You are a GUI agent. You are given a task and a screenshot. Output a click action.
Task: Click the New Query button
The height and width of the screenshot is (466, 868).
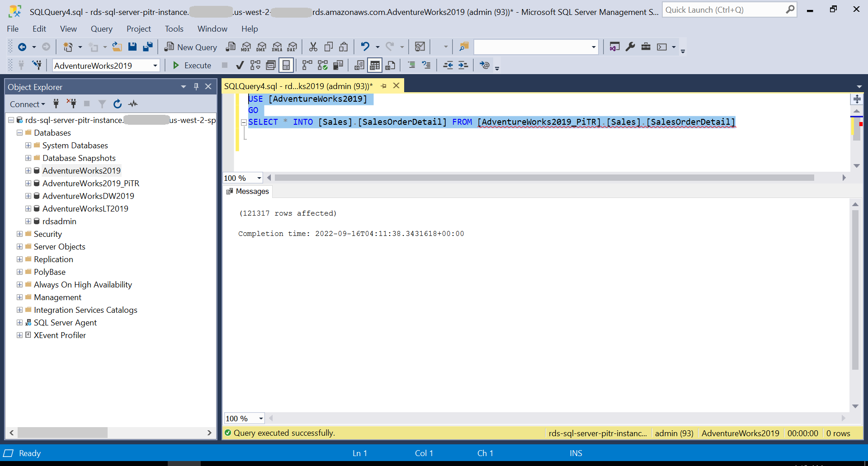191,47
